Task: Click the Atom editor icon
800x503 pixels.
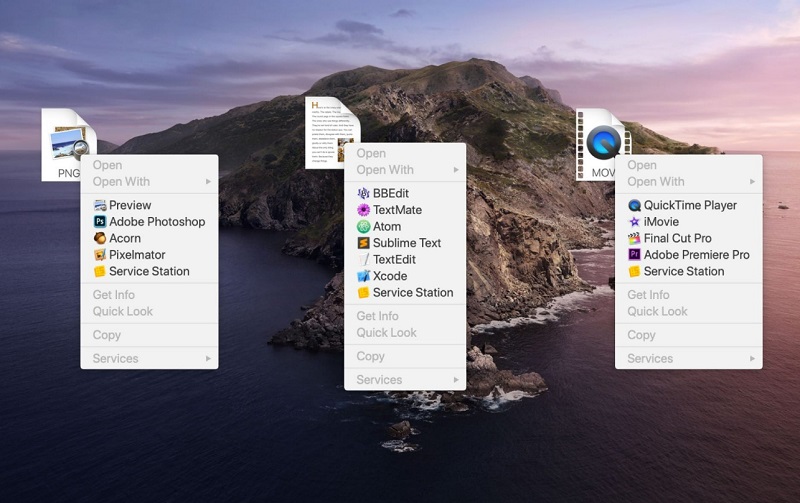Action: tap(364, 227)
